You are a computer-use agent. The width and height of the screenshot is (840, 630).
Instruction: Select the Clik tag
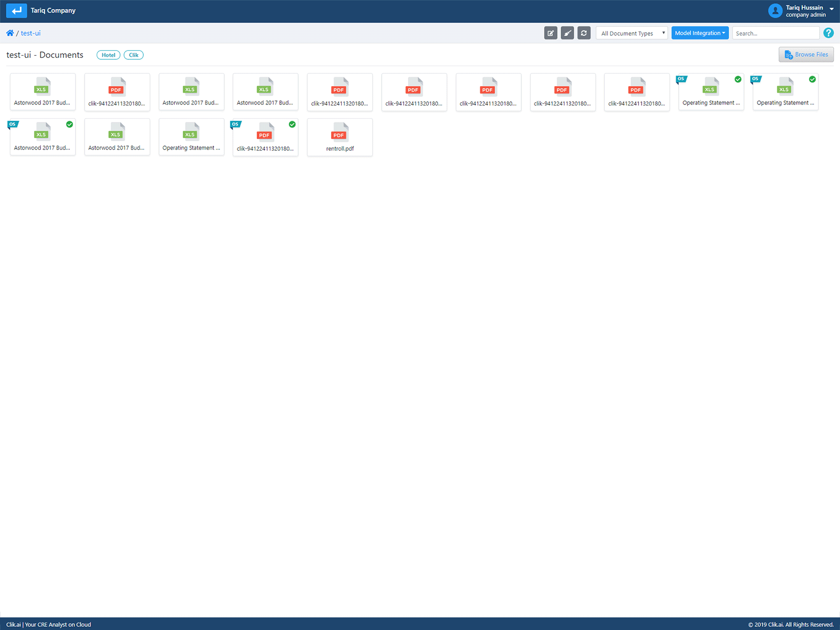[133, 55]
